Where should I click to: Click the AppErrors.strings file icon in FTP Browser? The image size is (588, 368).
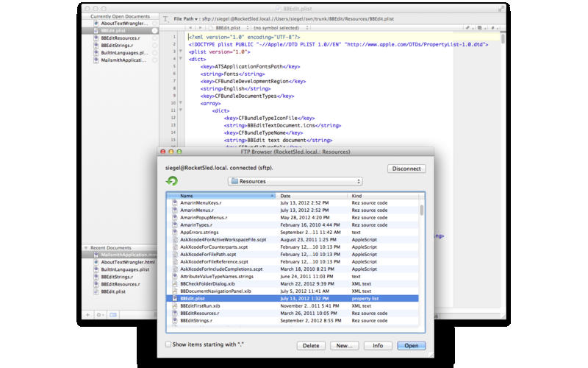point(175,232)
